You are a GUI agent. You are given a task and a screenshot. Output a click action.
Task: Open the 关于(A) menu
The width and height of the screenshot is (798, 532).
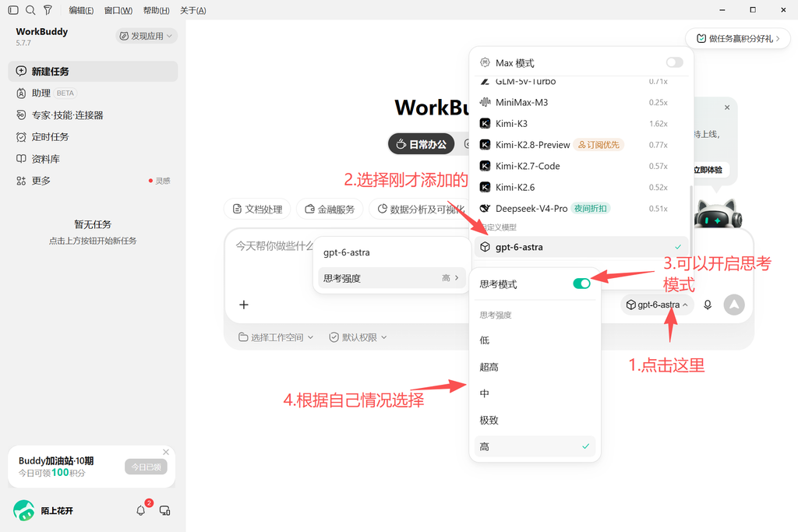click(193, 10)
